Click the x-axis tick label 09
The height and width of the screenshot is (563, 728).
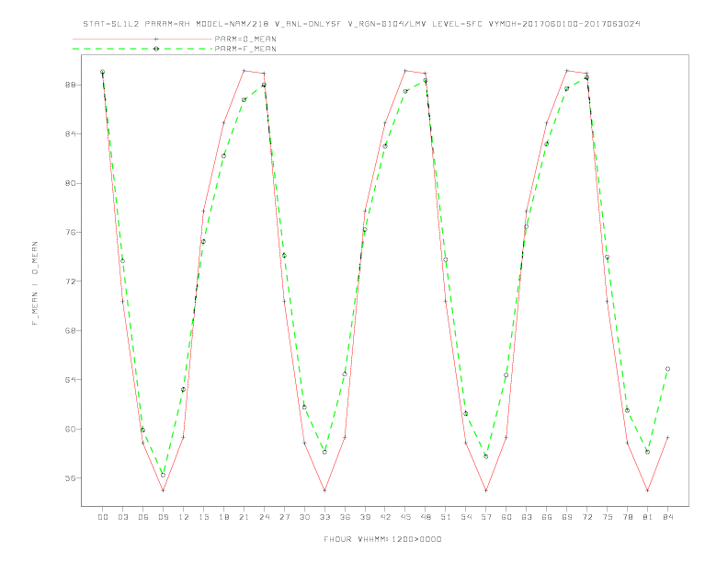click(164, 517)
